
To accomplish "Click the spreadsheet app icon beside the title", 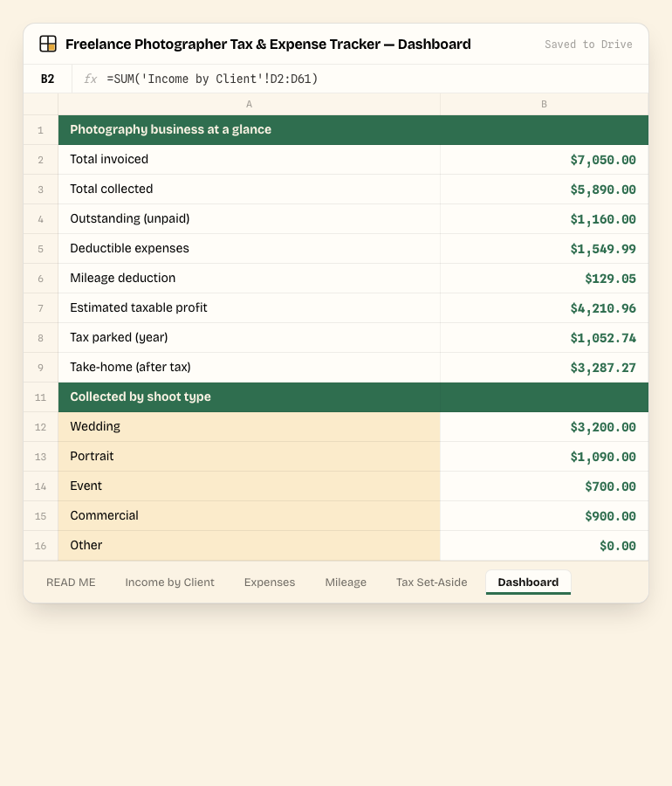I will click(x=48, y=45).
